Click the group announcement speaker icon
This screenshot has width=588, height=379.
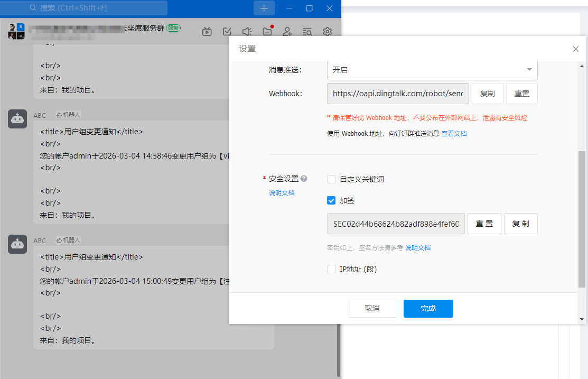click(247, 32)
